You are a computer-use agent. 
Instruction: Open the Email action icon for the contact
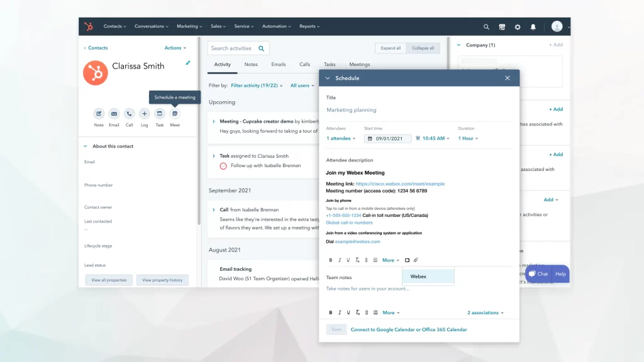[114, 114]
